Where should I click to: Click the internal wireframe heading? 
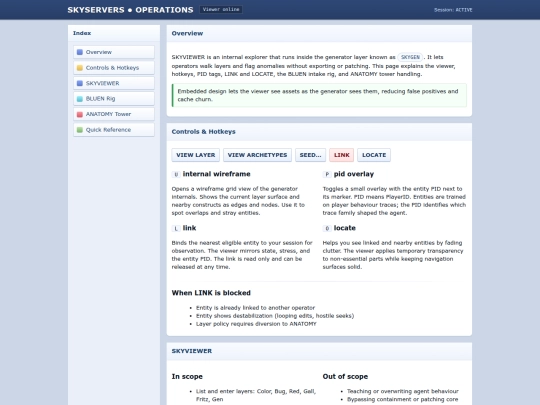[216, 174]
